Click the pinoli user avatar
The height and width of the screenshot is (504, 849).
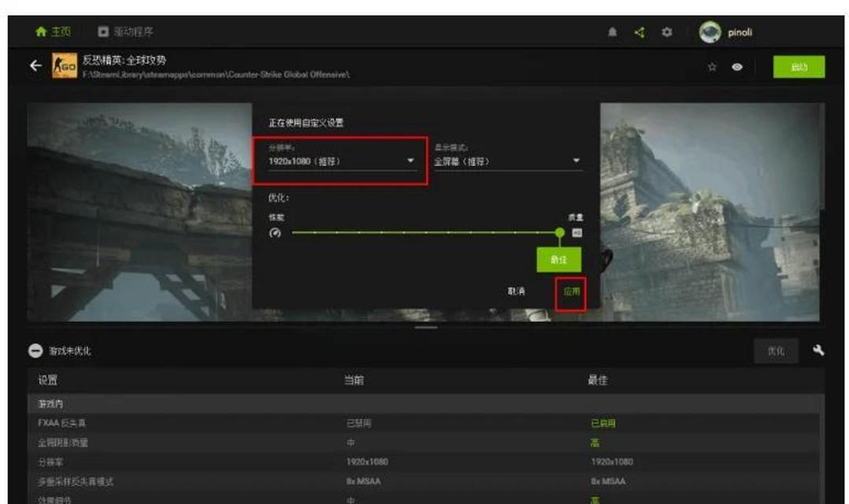710,32
